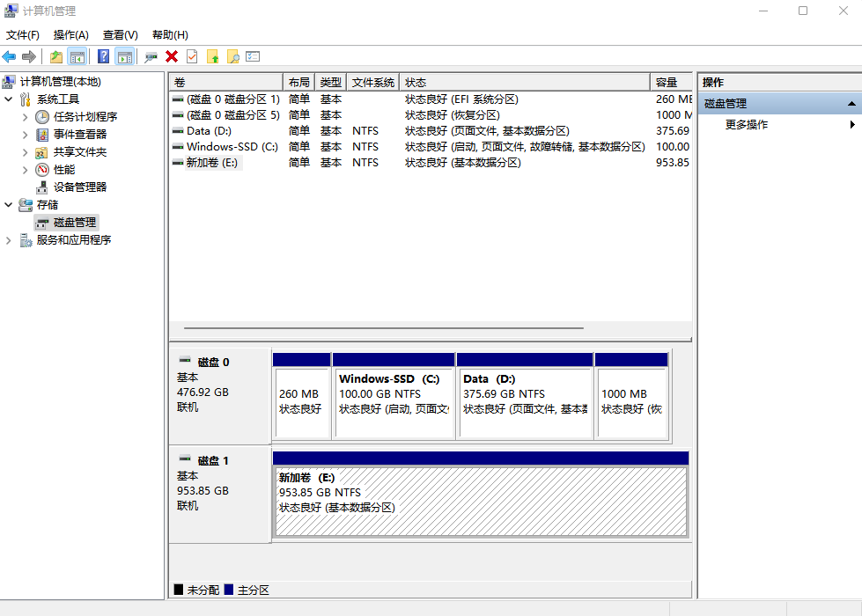Click the 事件查看器 icon in tree
The height and width of the screenshot is (616, 862).
[42, 135]
